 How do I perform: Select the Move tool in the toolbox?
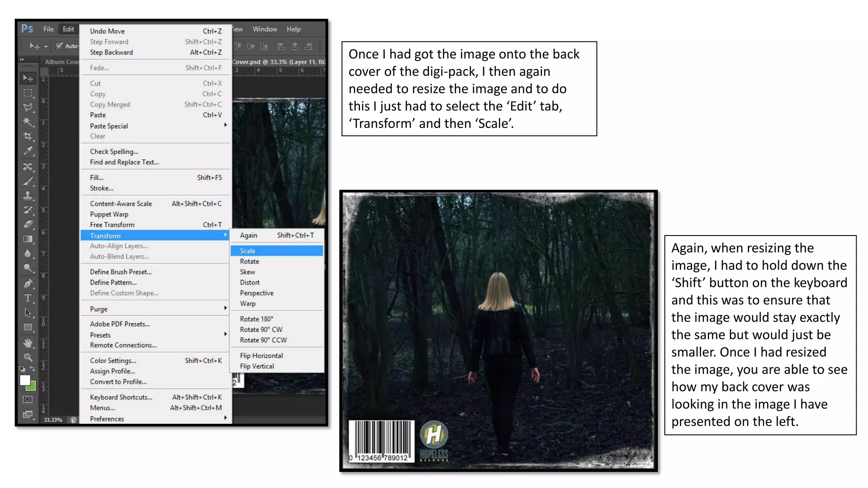tap(28, 78)
